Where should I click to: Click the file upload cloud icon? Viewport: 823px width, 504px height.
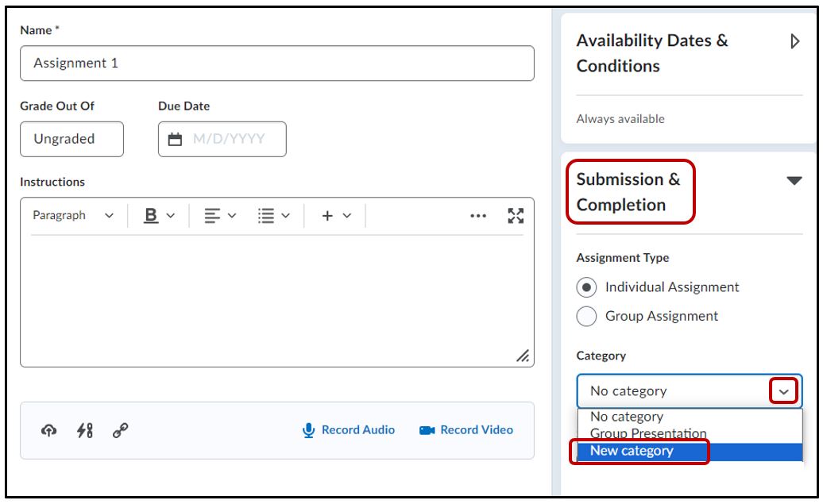point(49,430)
